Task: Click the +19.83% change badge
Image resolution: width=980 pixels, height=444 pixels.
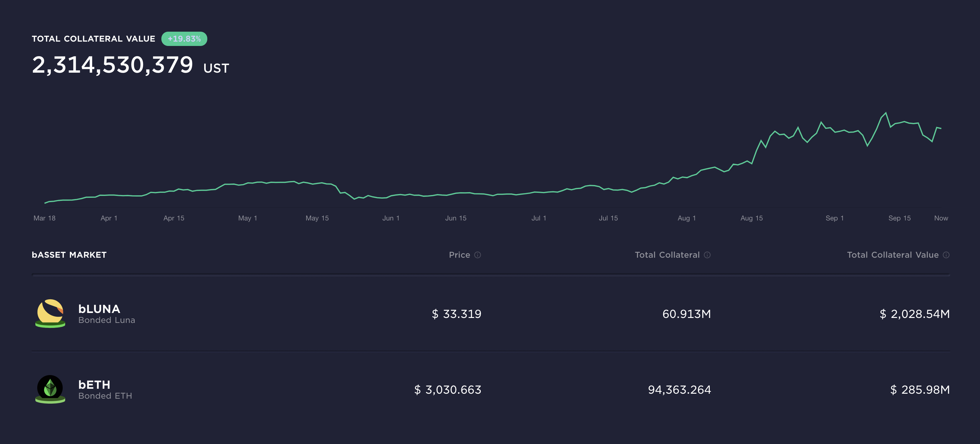Action: coord(184,39)
